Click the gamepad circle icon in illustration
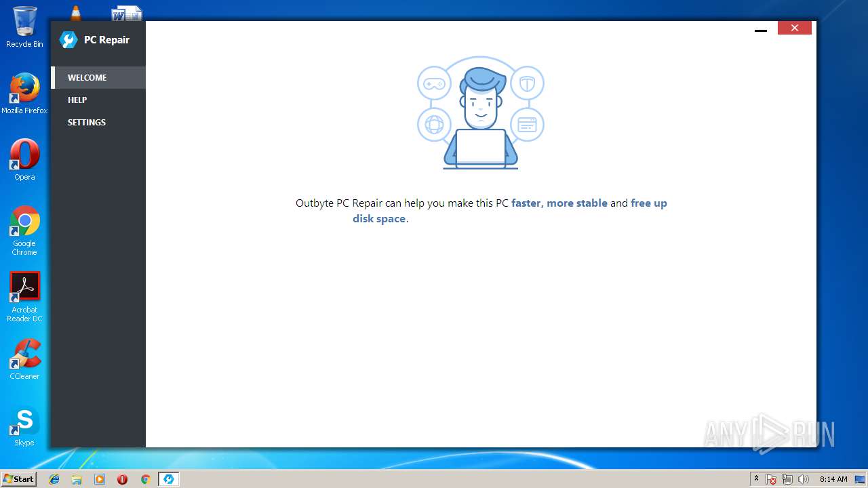The image size is (868, 488). tap(434, 84)
